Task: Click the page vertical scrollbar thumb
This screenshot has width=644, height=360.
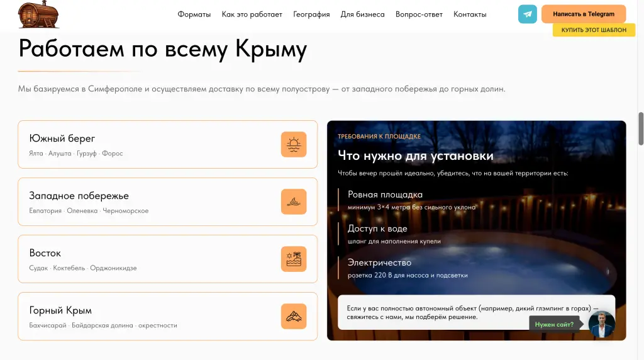Action: coord(641,128)
